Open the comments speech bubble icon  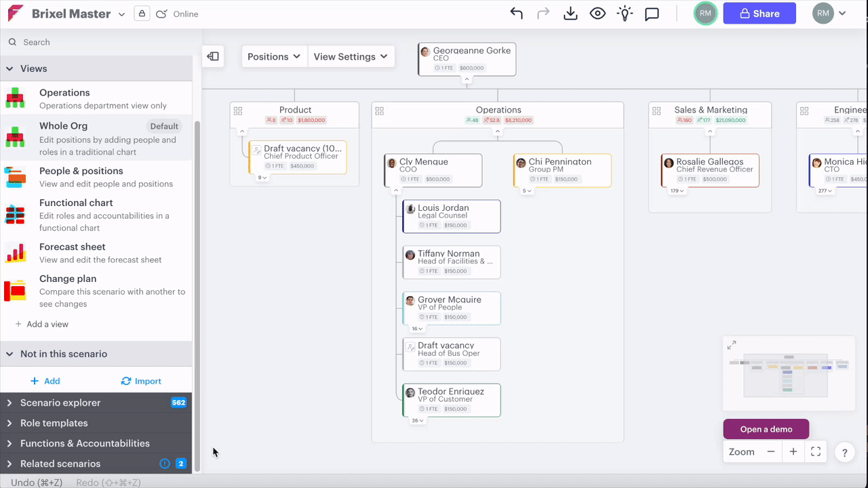click(x=652, y=14)
